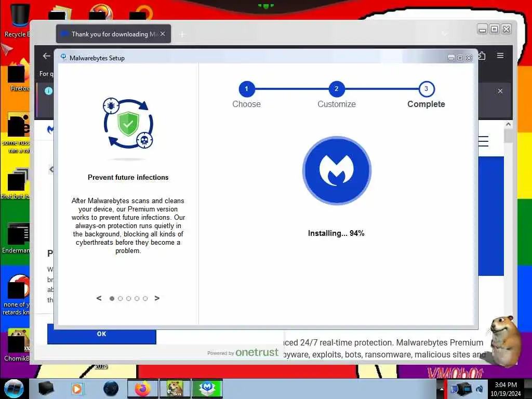532x399 pixels.
Task: Open the Firefox desktop shortcut
Action: tap(19, 76)
